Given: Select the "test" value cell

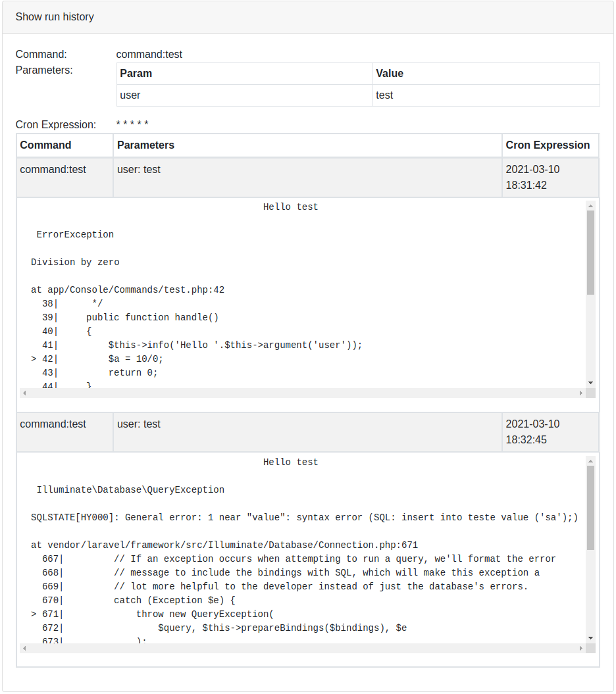Looking at the screenshot, I should [x=486, y=95].
